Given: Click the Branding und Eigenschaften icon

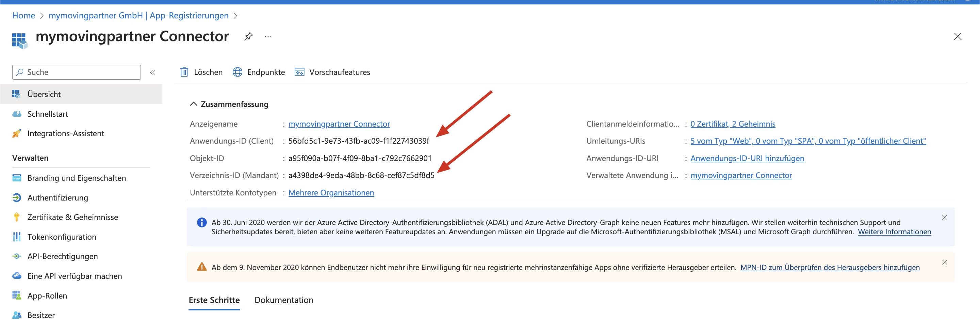Looking at the screenshot, I should point(17,178).
